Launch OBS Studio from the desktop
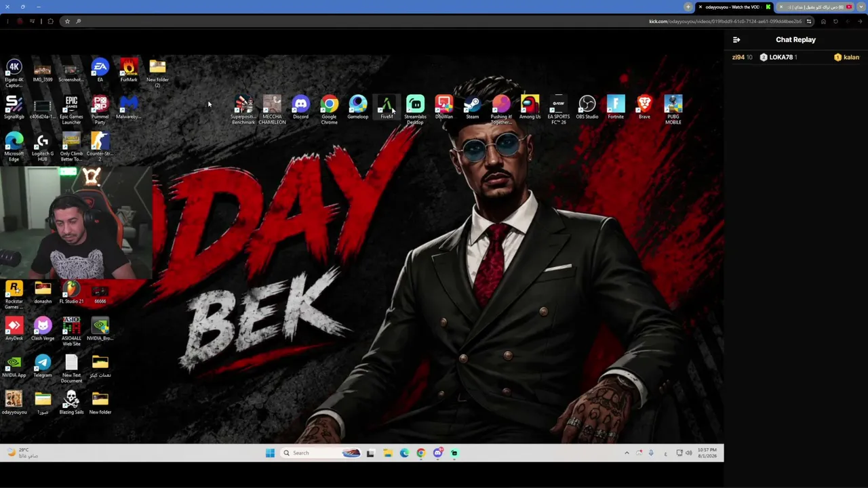Image resolution: width=868 pixels, height=488 pixels. (587, 107)
